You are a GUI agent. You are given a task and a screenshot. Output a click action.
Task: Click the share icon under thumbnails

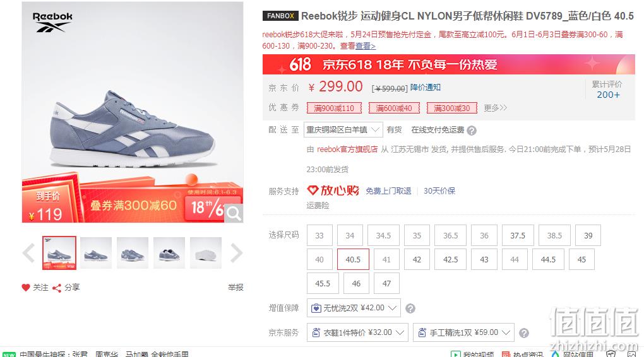click(57, 288)
